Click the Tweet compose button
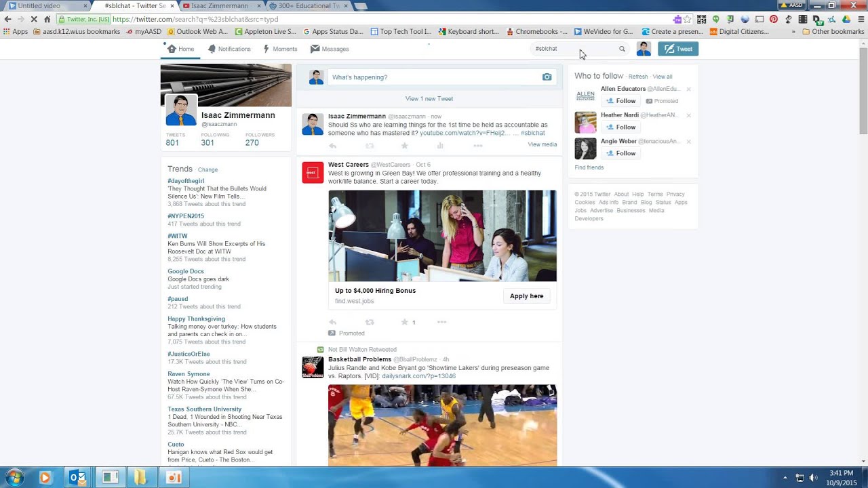 (x=678, y=49)
